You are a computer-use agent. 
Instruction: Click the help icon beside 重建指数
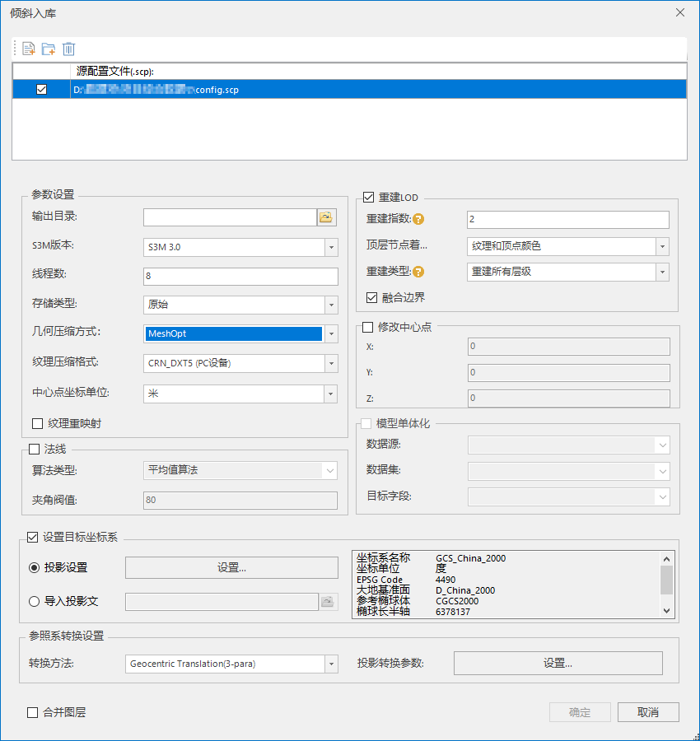tap(418, 219)
